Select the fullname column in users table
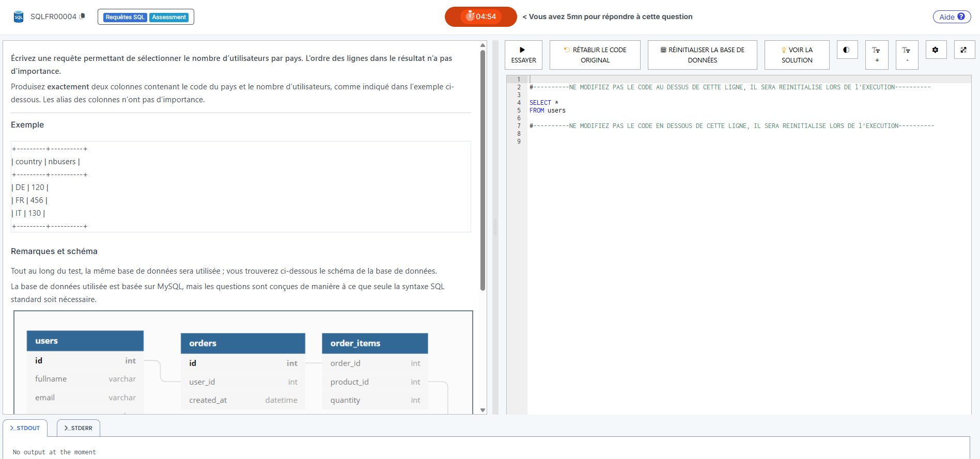The height and width of the screenshot is (459, 980). click(85, 379)
